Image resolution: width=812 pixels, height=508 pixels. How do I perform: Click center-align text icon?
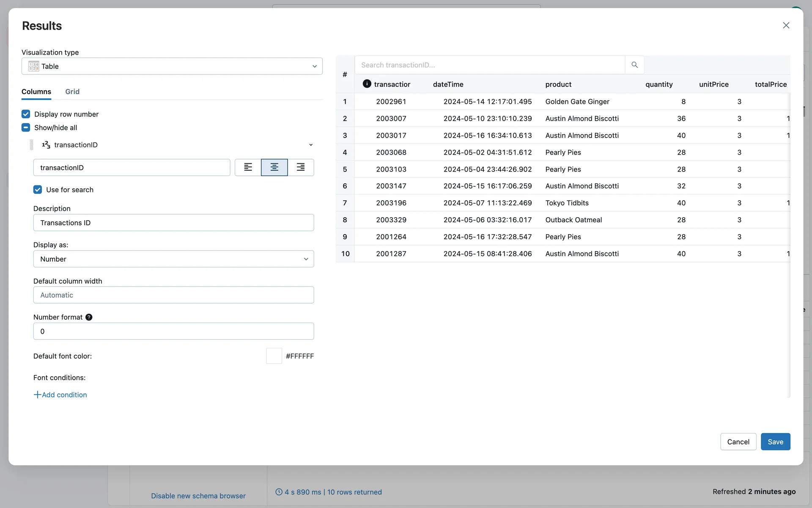pyautogui.click(x=274, y=167)
